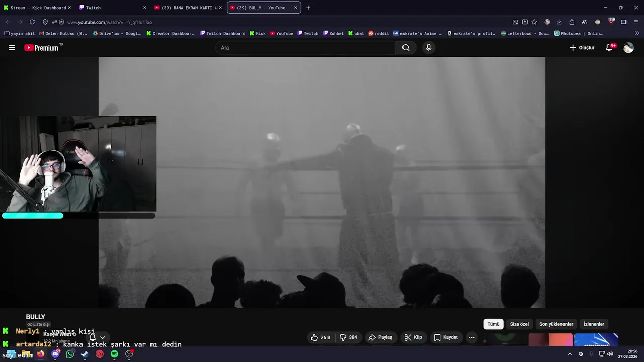Click the Paylaş share button
Screen dimensions: 644x362
click(x=380, y=337)
